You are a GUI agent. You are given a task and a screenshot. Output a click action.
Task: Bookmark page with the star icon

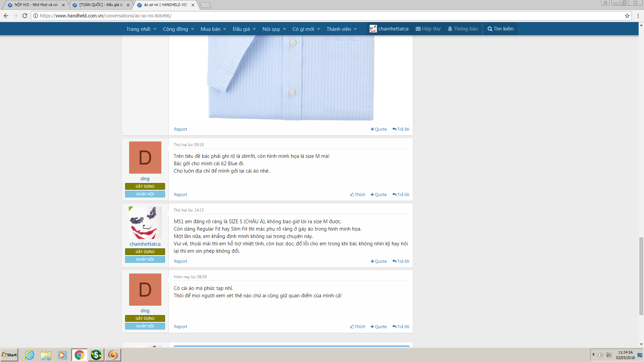pos(627,16)
